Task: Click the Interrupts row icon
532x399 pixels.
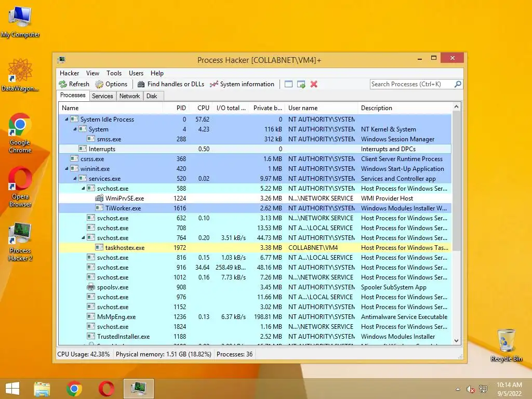Action: pos(83,149)
